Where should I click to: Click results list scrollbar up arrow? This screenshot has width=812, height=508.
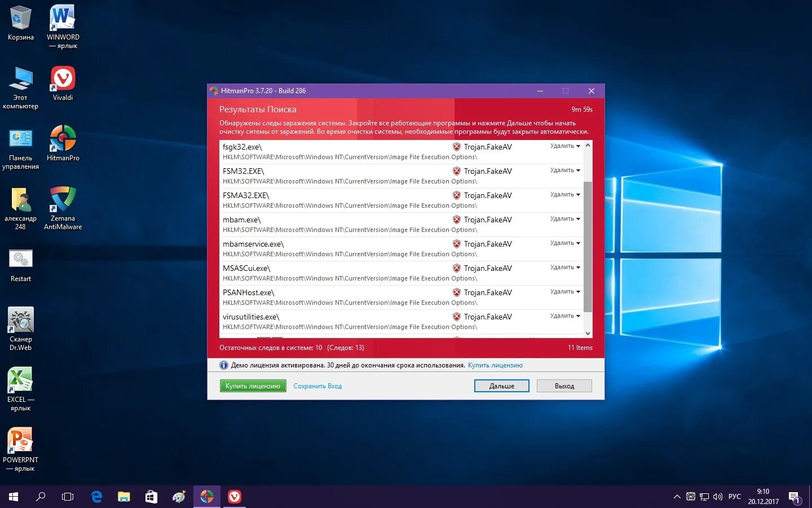(x=588, y=145)
